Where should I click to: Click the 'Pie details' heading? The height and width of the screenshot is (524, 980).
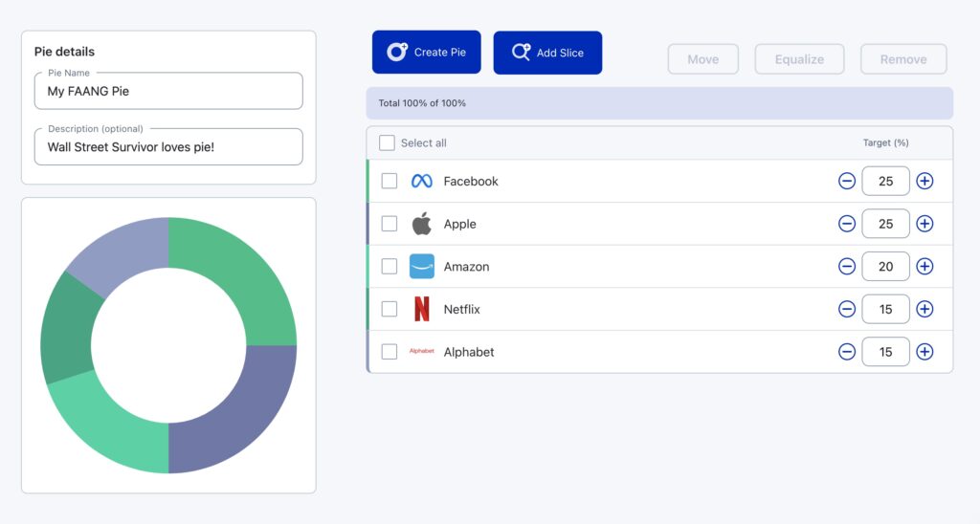(x=64, y=52)
